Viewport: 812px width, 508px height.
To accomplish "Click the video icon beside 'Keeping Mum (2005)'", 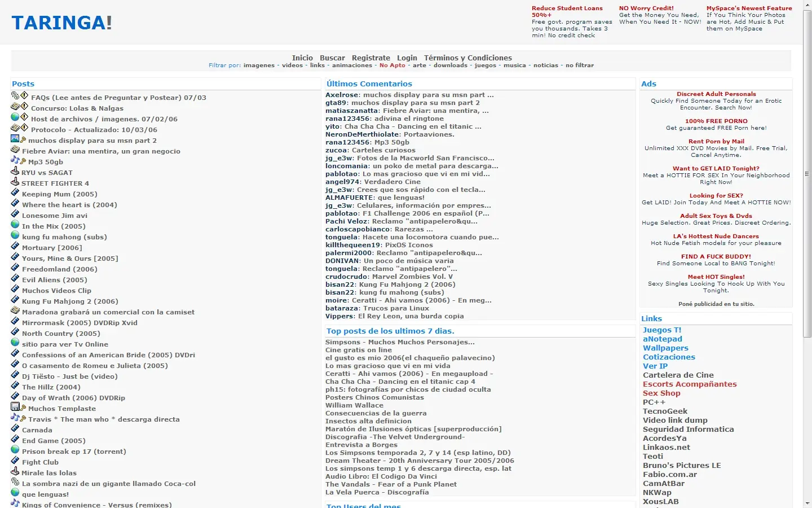I will pos(15,192).
